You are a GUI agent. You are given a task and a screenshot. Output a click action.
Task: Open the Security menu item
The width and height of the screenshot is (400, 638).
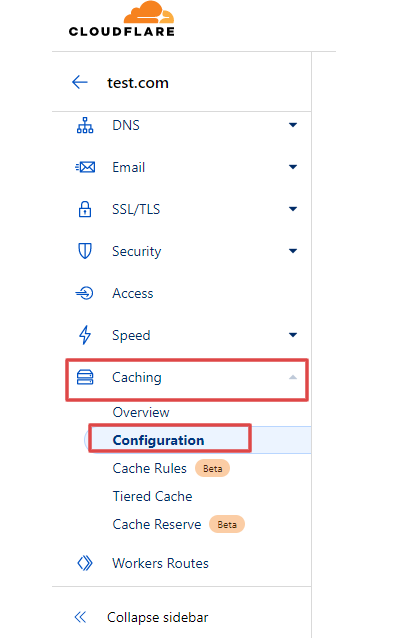(x=137, y=251)
